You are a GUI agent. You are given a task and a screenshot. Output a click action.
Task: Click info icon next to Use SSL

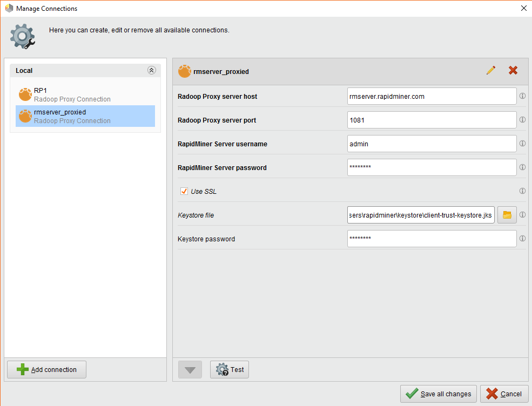coord(522,191)
